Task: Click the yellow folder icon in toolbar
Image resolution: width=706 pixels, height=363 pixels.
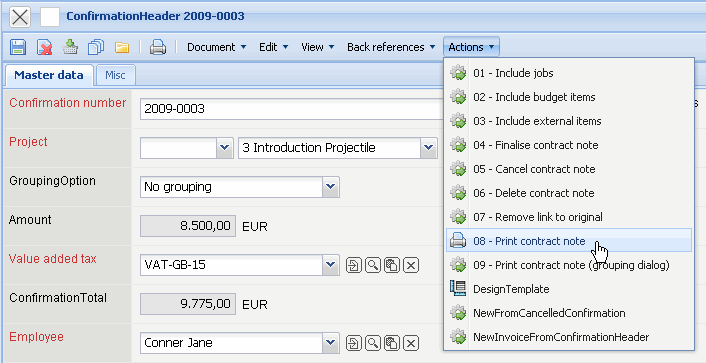Action: pos(122,47)
